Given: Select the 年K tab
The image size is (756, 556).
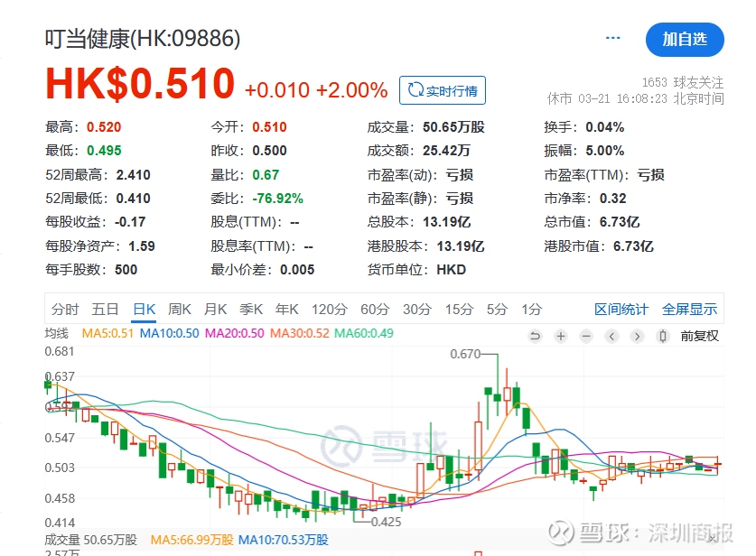Looking at the screenshot, I should (x=287, y=309).
